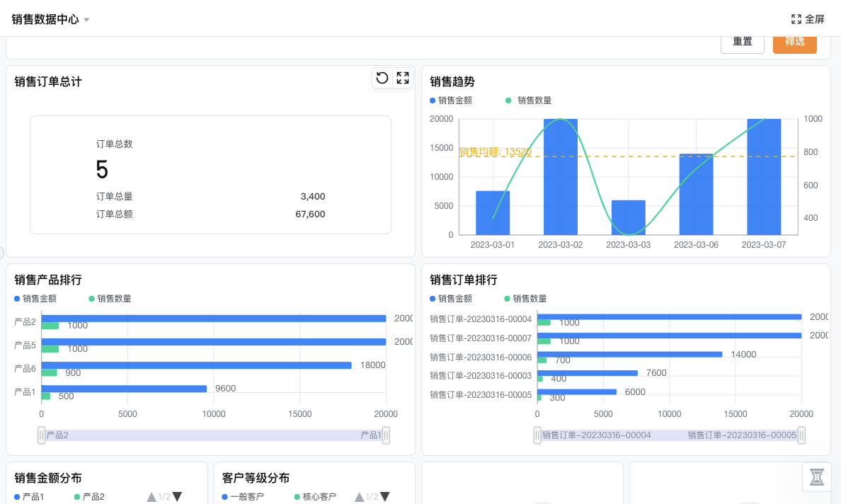The image size is (841, 504).
Task: Toggle 销售数量 legend in 销售订单排行 chart
Action: pos(525,299)
